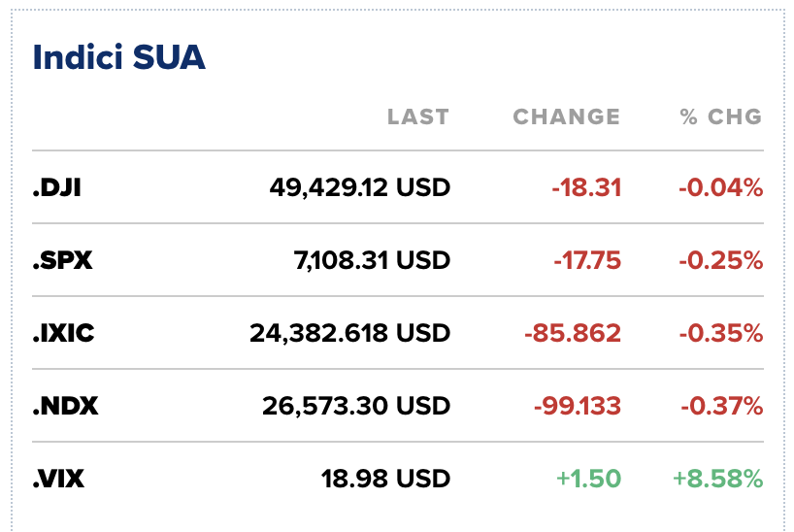This screenshot has width=794, height=532.
Task: Open the .IXIC index link
Action: 63,333
